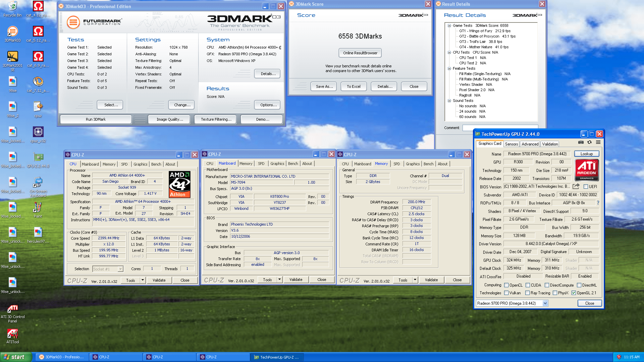
Task: Click the AMD Athlon 64 logo in CPU-Z
Action: pyautogui.click(x=179, y=184)
